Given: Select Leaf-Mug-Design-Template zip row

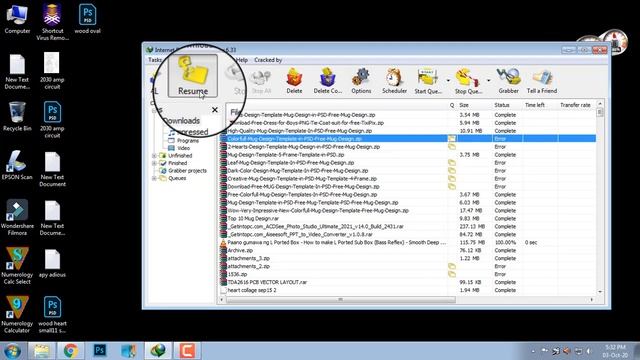Looking at the screenshot, I should 407,163.
